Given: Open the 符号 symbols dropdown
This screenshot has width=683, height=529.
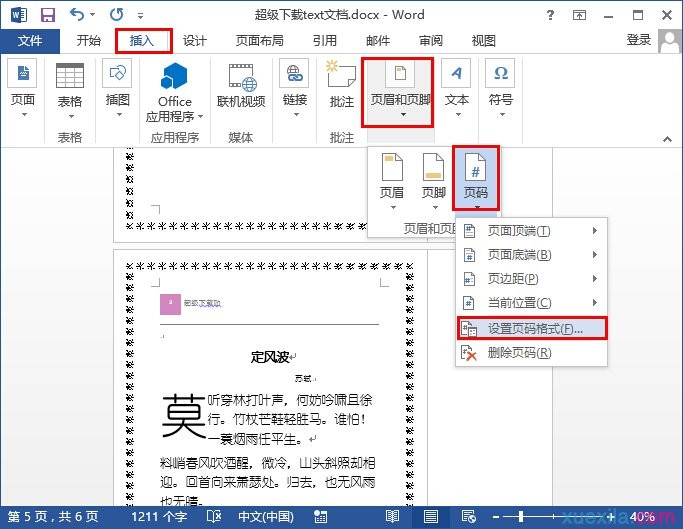Looking at the screenshot, I should (501, 89).
